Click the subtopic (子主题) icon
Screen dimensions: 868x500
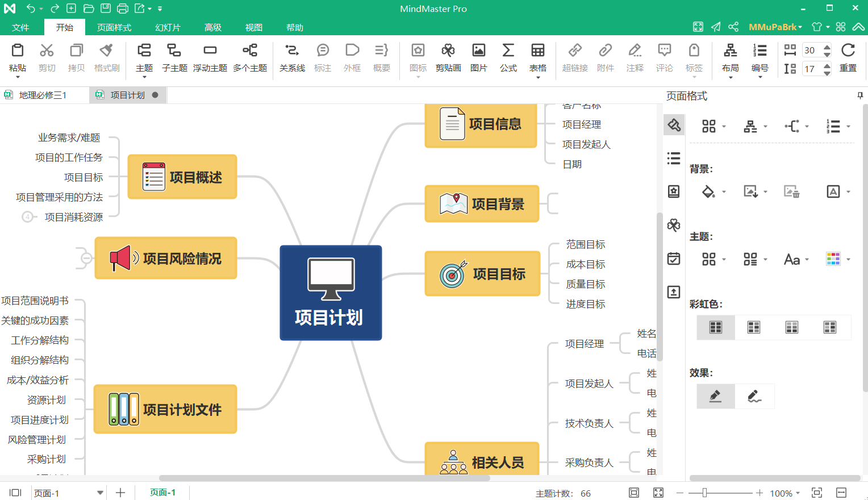point(174,57)
